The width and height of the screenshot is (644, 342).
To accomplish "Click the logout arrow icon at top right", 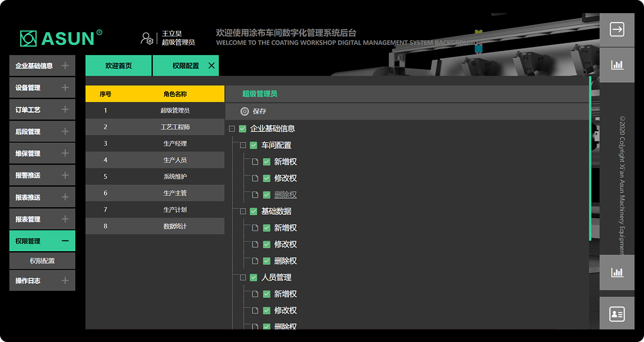I will pyautogui.click(x=617, y=30).
